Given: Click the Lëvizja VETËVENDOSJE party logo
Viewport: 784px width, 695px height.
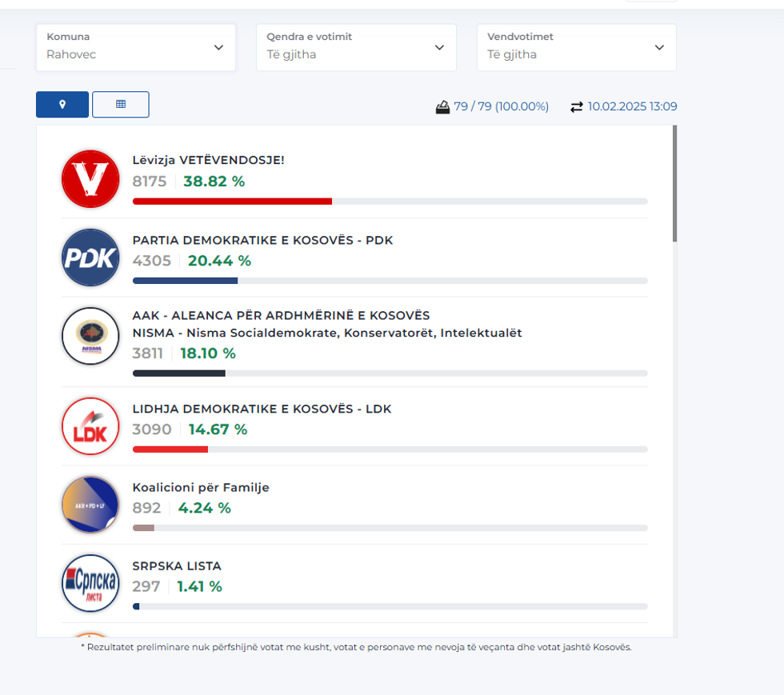Looking at the screenshot, I should pos(90,179).
